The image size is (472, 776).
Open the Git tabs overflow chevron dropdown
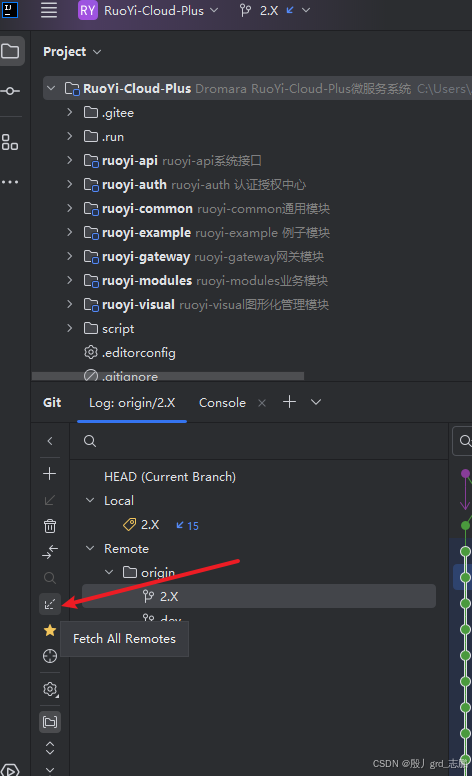click(x=316, y=402)
